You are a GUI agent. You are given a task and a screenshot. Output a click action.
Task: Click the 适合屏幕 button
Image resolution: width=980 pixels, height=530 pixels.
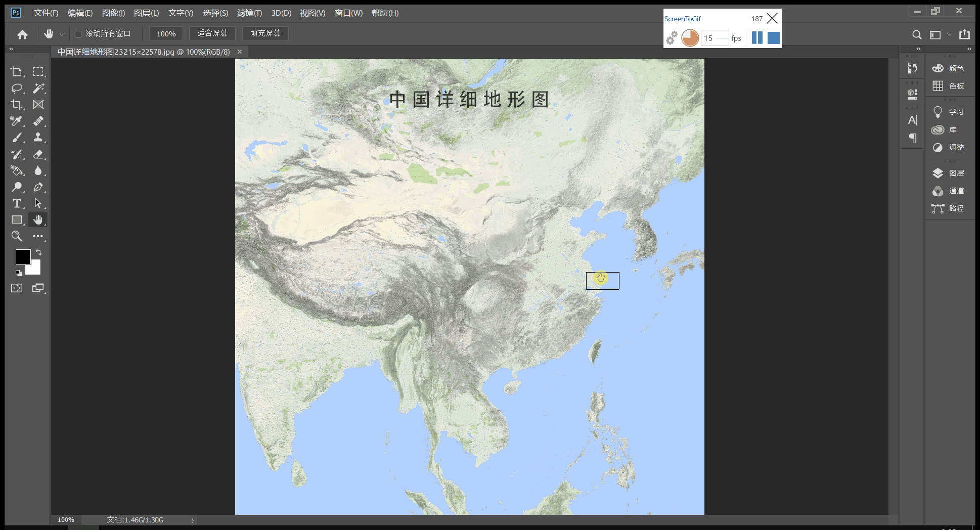(x=212, y=33)
